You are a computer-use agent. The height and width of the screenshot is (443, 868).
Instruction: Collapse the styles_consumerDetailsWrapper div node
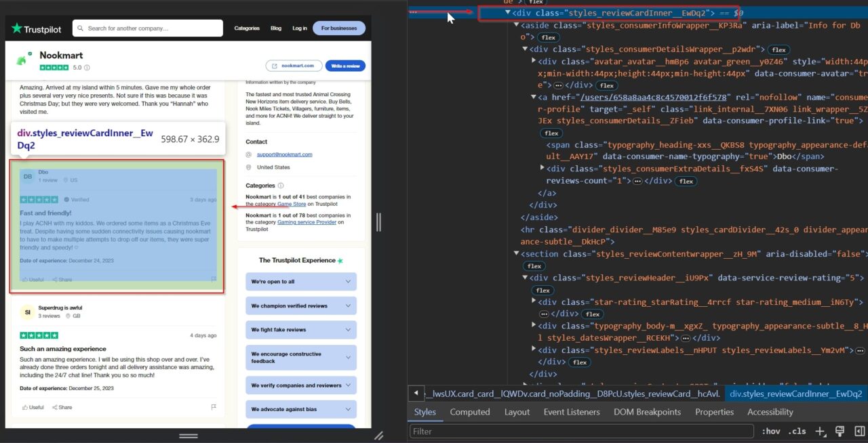tap(525, 49)
